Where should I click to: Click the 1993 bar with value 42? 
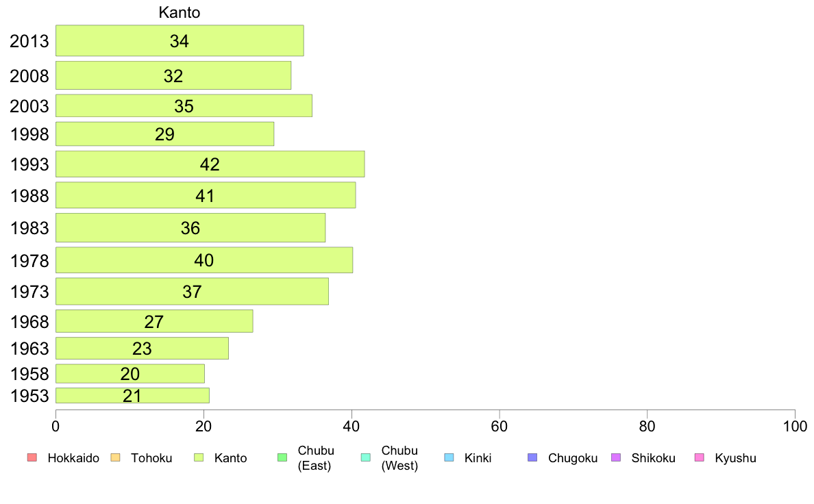tap(210, 164)
